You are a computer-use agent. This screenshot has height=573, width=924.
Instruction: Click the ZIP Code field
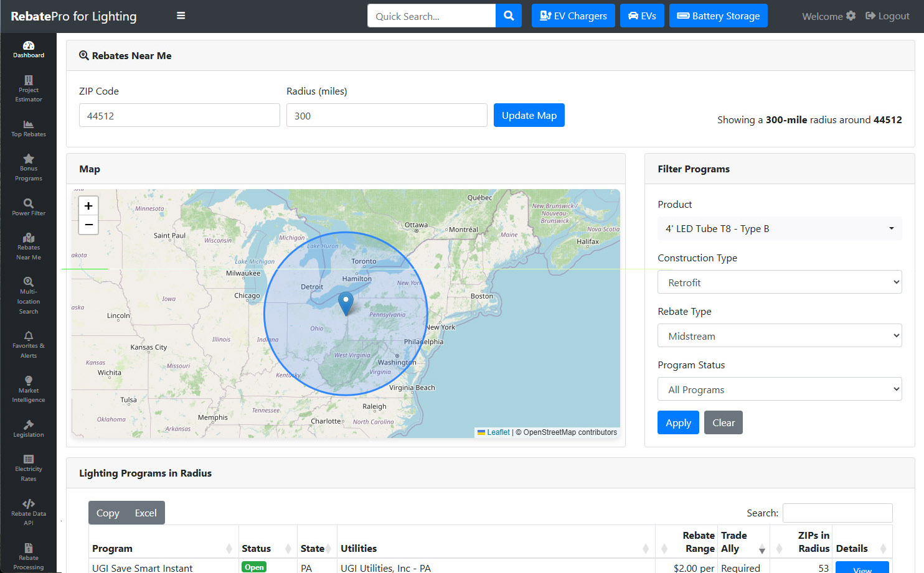(179, 115)
